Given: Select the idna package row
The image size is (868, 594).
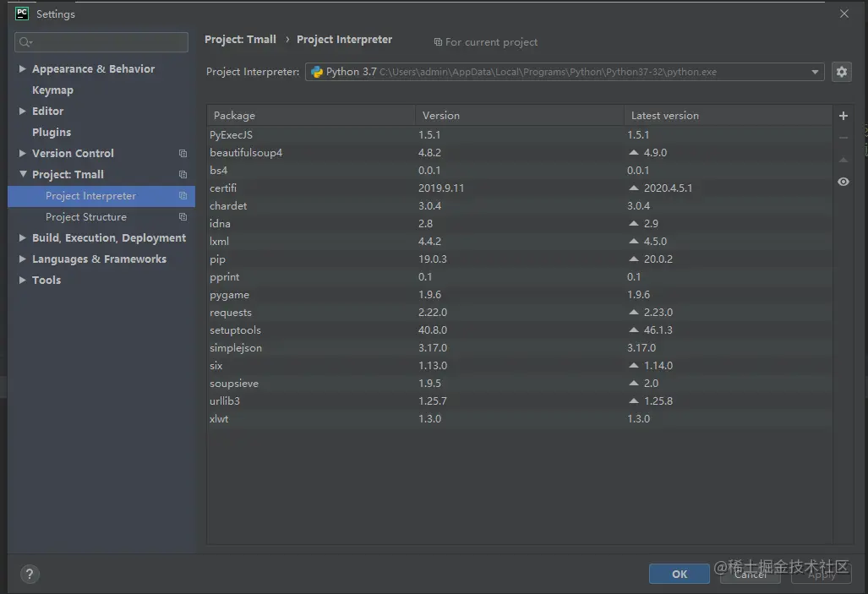Looking at the screenshot, I should pos(519,224).
